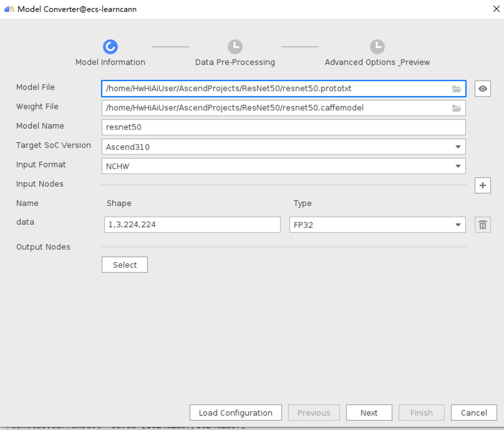This screenshot has height=430, width=504.
Task: Click the eye icon to view model
Action: 483,89
